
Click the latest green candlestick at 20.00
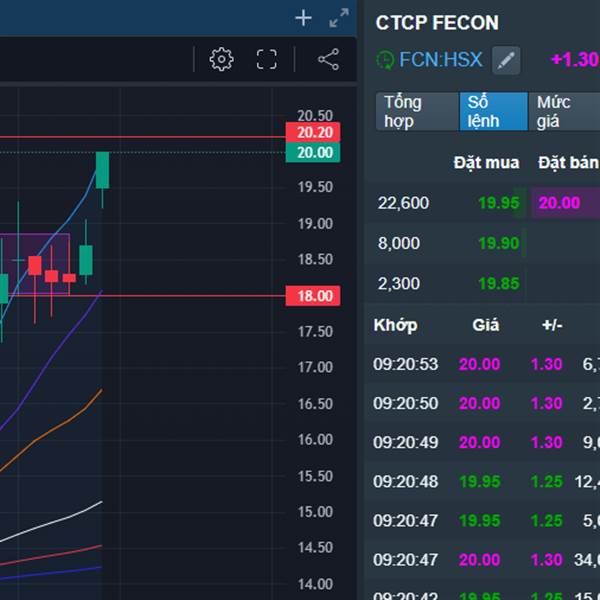coord(102,170)
